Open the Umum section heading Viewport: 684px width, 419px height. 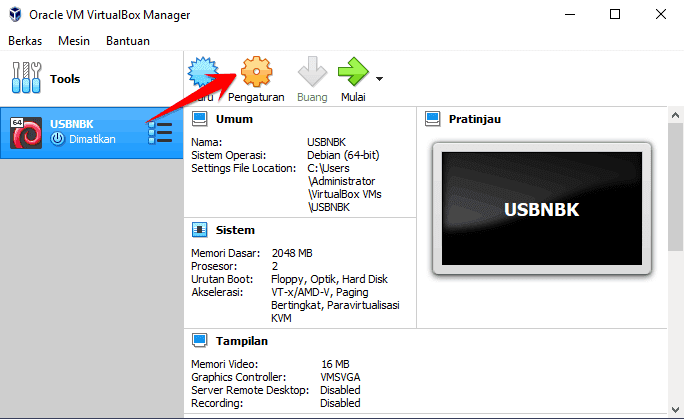click(x=234, y=119)
